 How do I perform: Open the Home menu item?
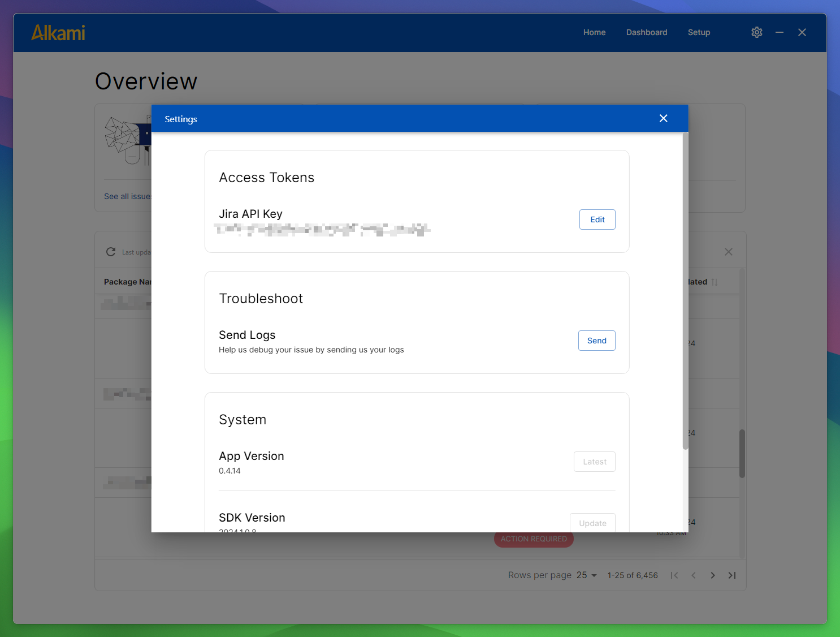tap(595, 32)
